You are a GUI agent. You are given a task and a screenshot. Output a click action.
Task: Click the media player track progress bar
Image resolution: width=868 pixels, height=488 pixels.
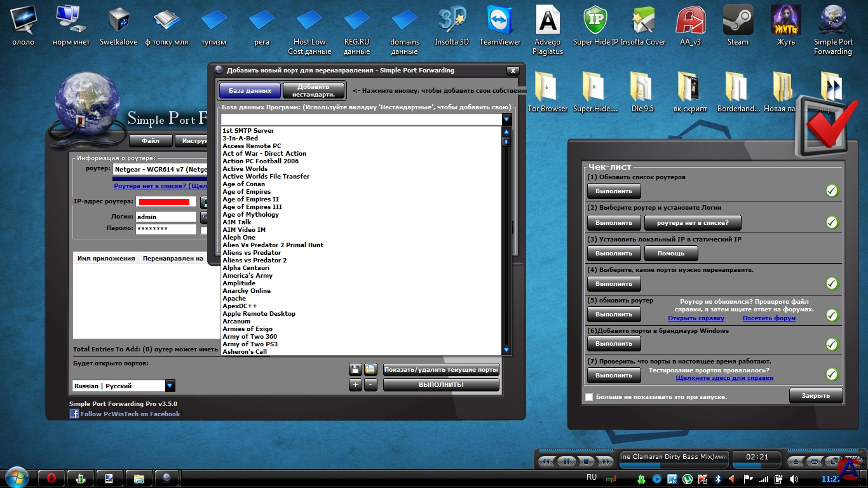click(x=674, y=466)
